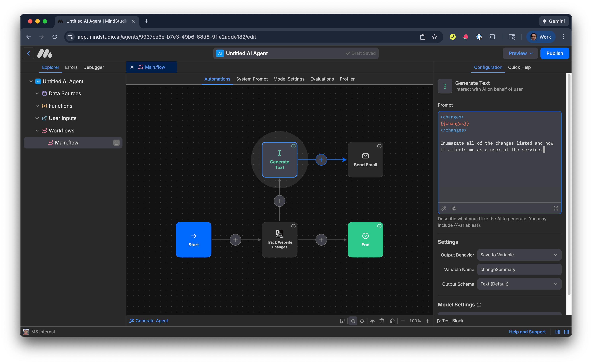The height and width of the screenshot is (364, 592).
Task: Switch to the System Prompt tab
Action: [x=252, y=79]
